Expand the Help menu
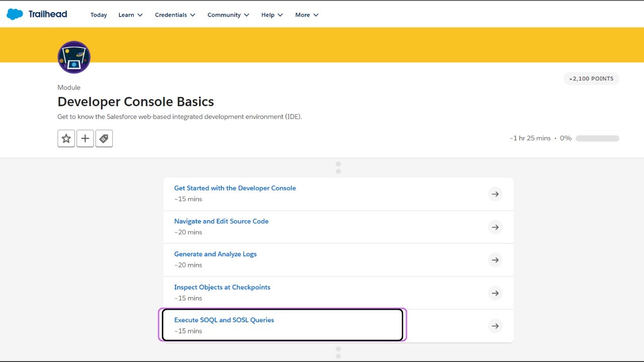The image size is (644, 362). pos(272,15)
